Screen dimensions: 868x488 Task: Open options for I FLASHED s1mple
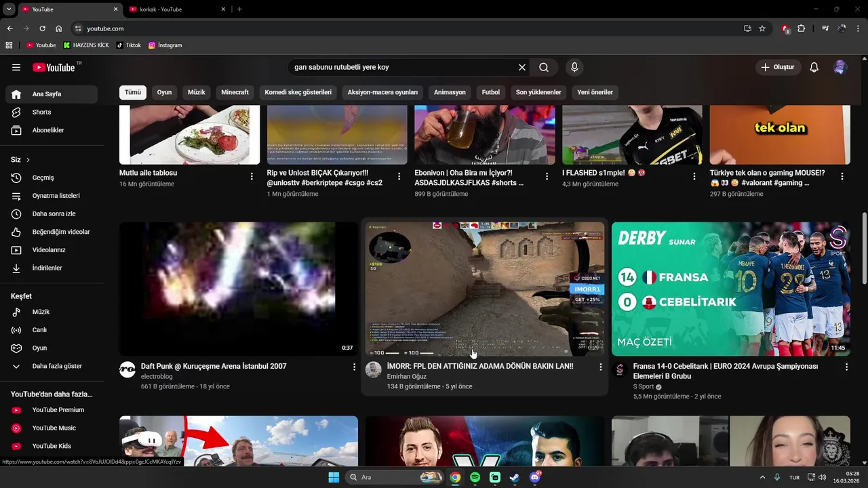point(694,176)
